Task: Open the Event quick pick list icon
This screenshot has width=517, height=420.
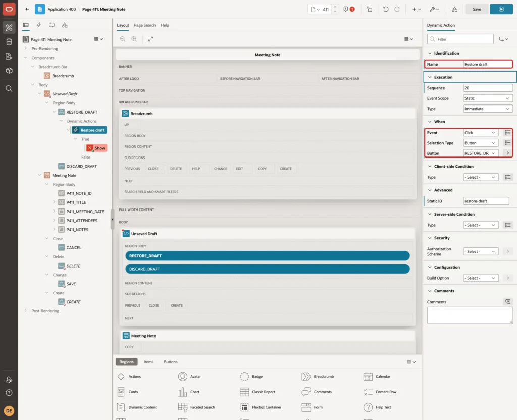Action: pyautogui.click(x=508, y=133)
